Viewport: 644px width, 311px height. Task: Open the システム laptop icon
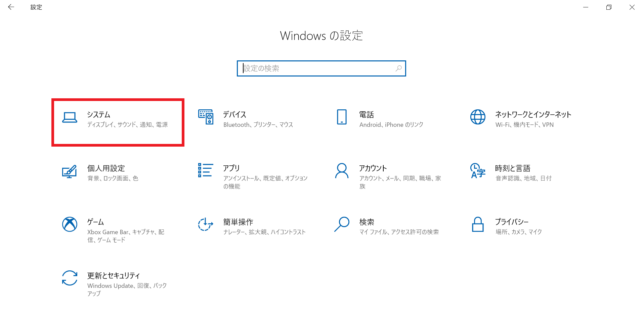(70, 117)
